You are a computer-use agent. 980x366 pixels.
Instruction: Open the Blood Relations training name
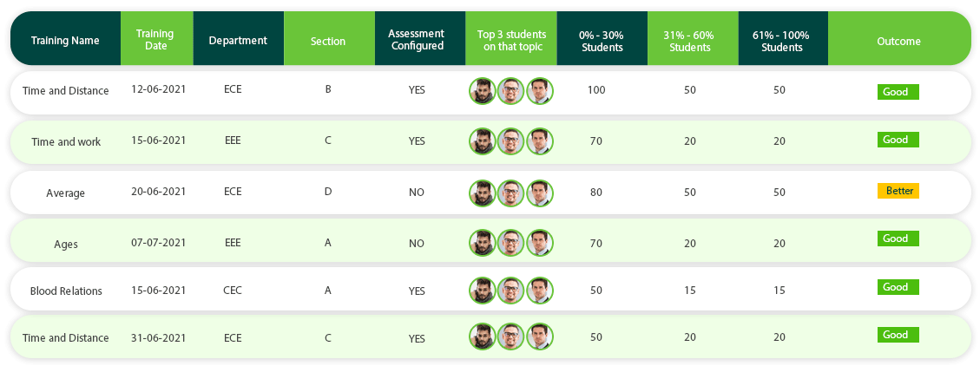(x=66, y=291)
